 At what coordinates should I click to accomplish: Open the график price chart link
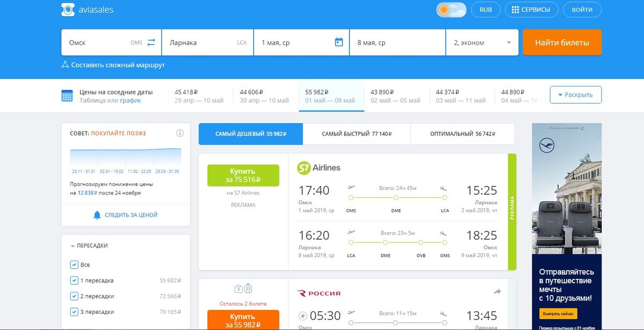click(130, 101)
